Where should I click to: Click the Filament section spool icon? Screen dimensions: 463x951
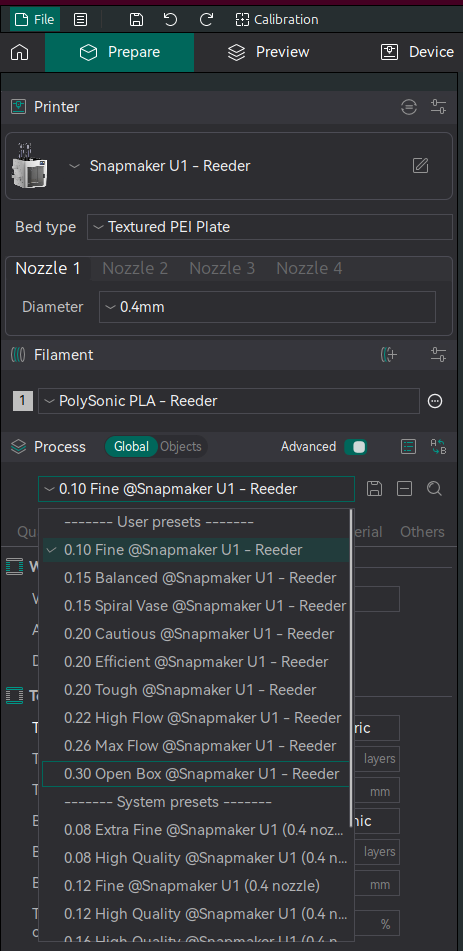[x=19, y=355]
